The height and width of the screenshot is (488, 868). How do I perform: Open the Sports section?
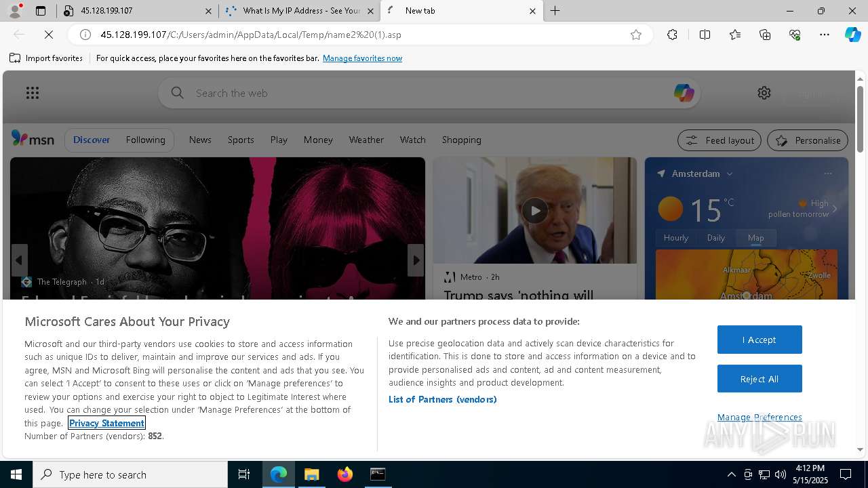[x=241, y=140]
